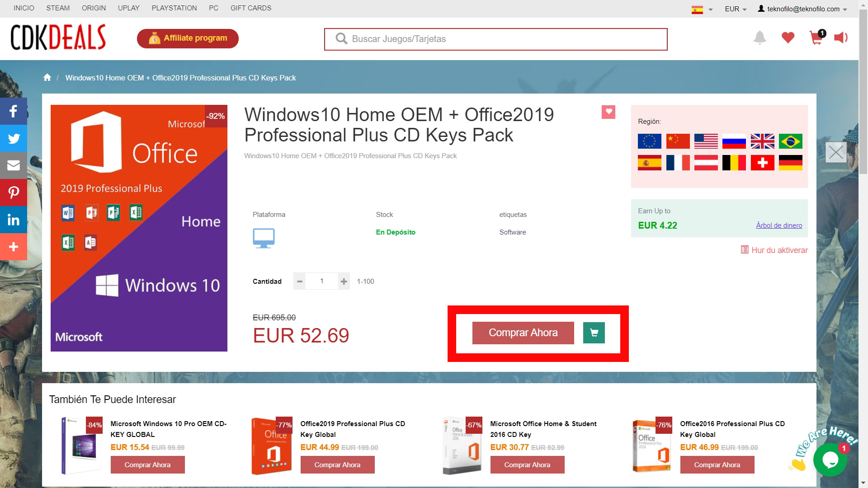Open the shopping cart icon
The width and height of the screenshot is (868, 488).
coord(817,38)
